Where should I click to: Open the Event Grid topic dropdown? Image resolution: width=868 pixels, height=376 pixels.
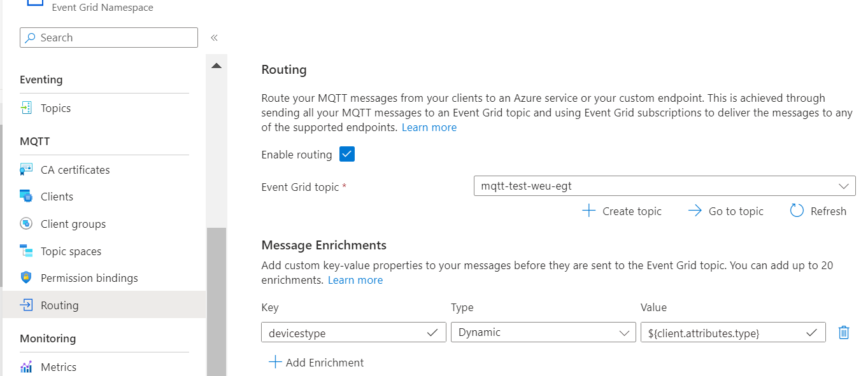664,186
